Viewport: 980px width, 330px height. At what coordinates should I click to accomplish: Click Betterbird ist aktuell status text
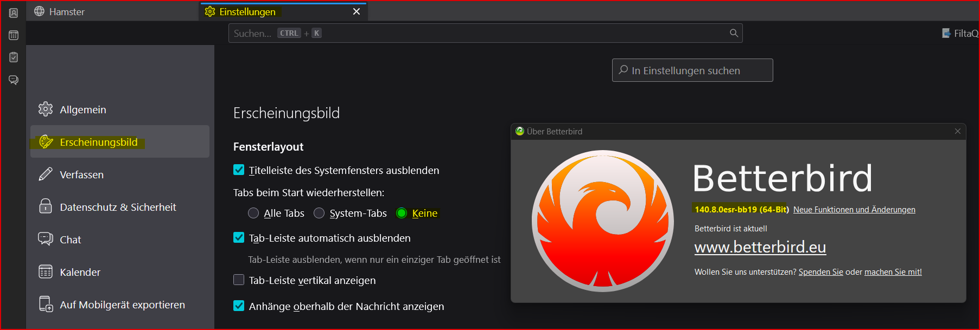[x=731, y=229]
